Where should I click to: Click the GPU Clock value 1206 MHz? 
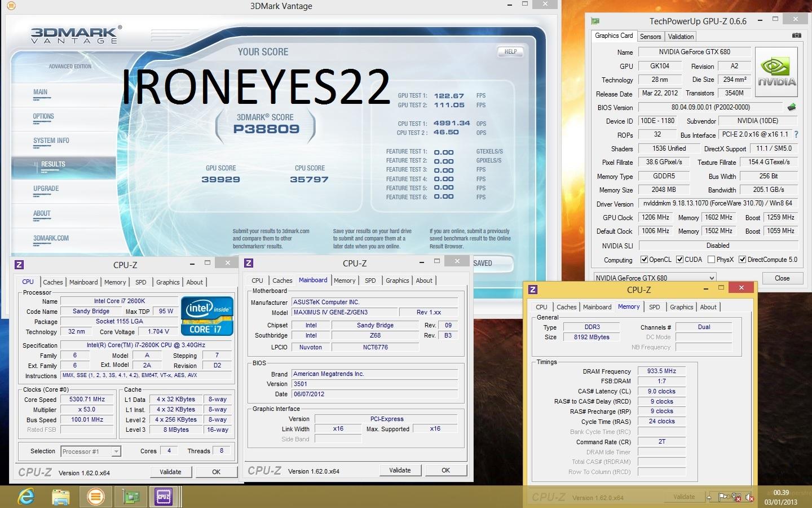[655, 217]
